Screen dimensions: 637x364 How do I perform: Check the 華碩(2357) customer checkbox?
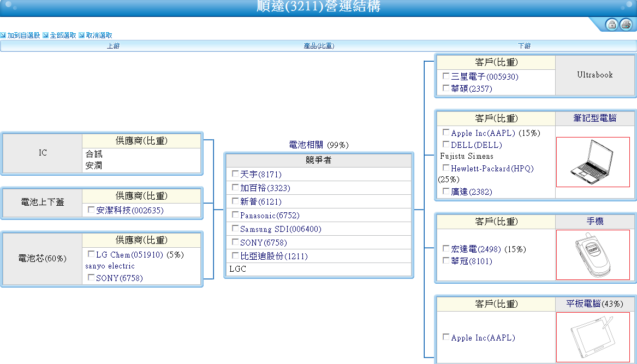[x=445, y=88]
